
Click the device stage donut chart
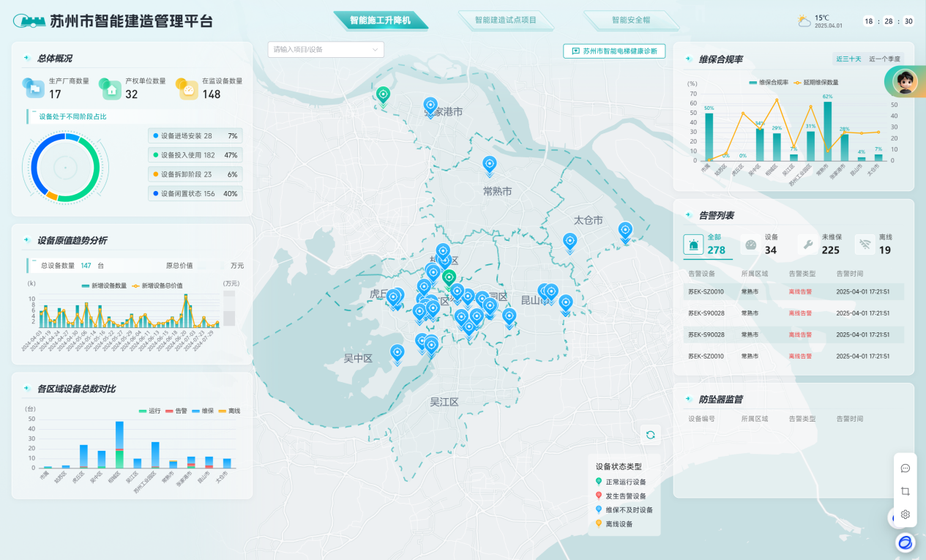[x=65, y=168]
